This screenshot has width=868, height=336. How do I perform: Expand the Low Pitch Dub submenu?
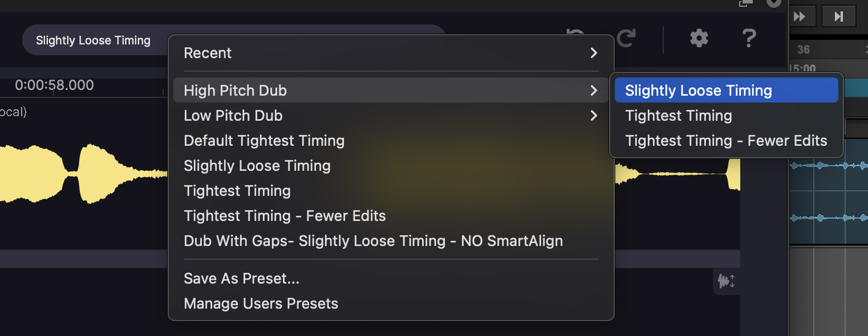391,116
